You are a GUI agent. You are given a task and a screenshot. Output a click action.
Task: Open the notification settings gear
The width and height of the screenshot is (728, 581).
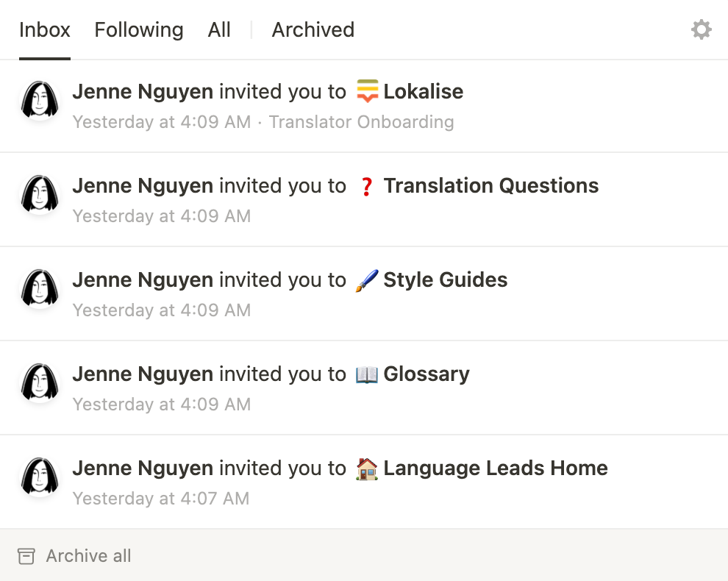click(x=701, y=29)
